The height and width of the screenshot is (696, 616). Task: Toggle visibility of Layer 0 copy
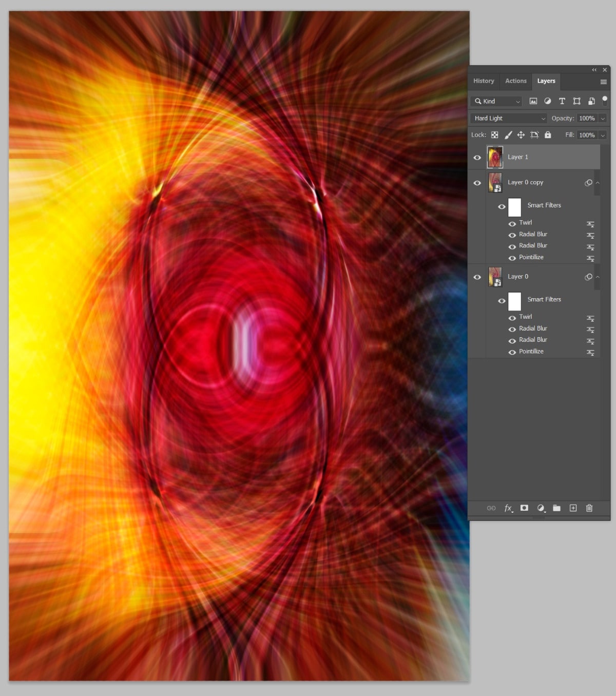477,183
